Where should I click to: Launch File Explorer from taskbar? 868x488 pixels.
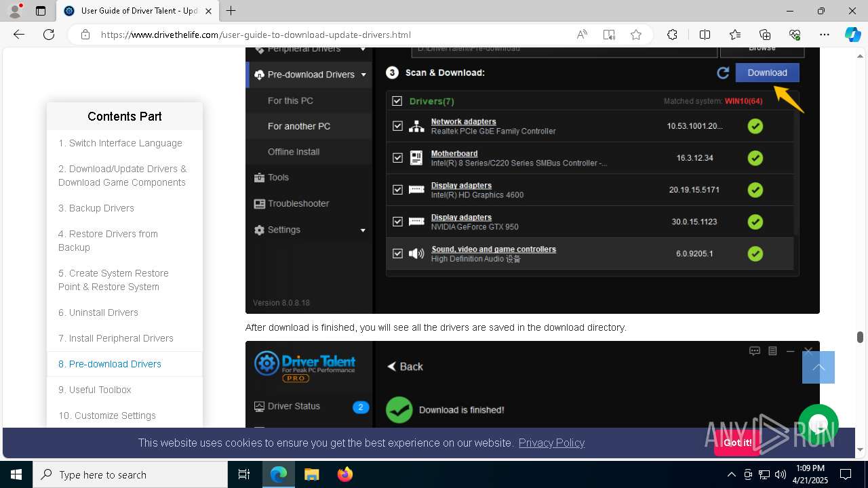311,474
